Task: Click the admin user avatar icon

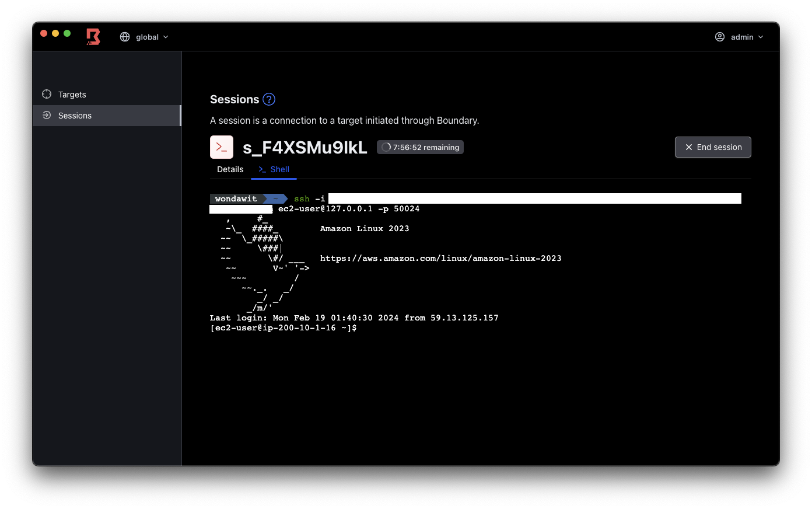Action: coord(720,37)
